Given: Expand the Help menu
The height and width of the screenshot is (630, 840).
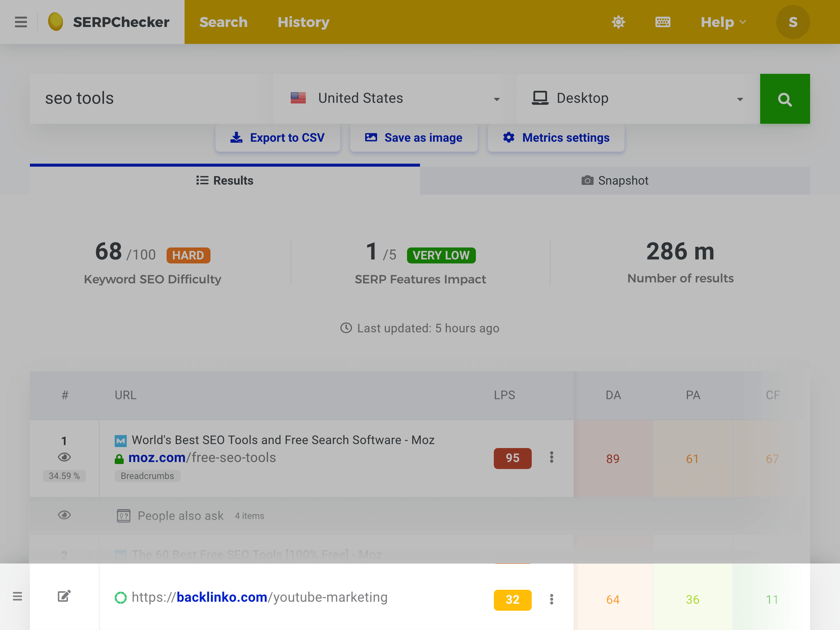Looking at the screenshot, I should pyautogui.click(x=723, y=22).
